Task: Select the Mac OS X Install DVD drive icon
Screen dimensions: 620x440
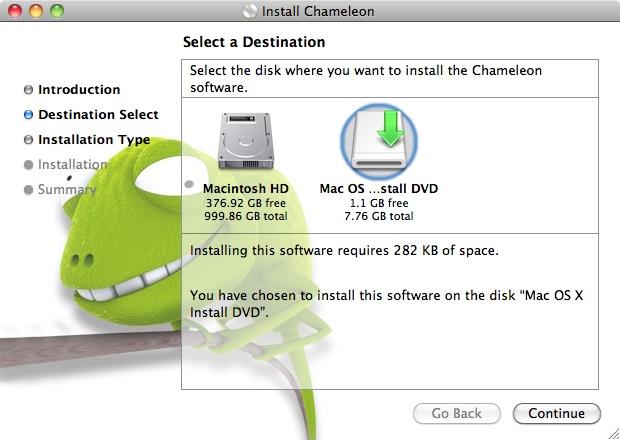Action: pyautogui.click(x=379, y=142)
